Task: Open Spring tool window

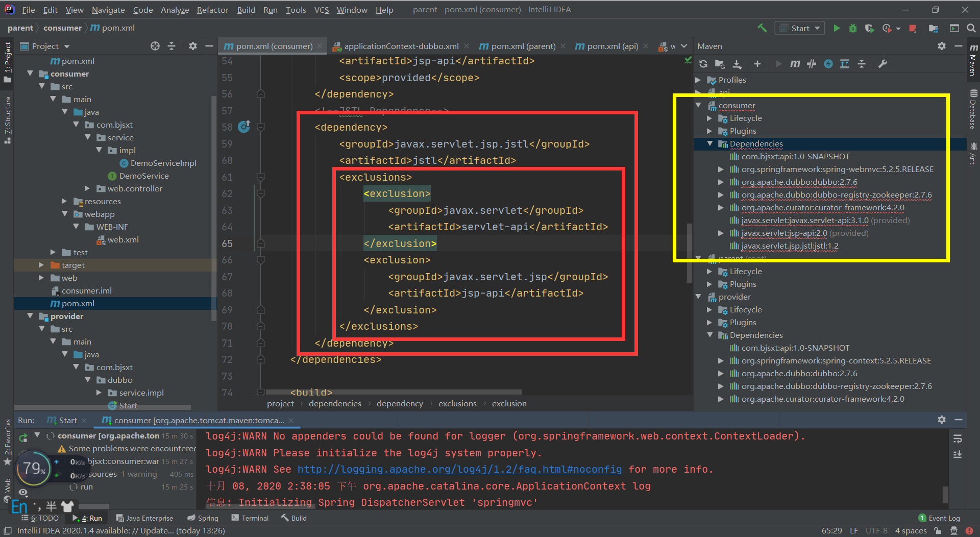Action: (203, 518)
